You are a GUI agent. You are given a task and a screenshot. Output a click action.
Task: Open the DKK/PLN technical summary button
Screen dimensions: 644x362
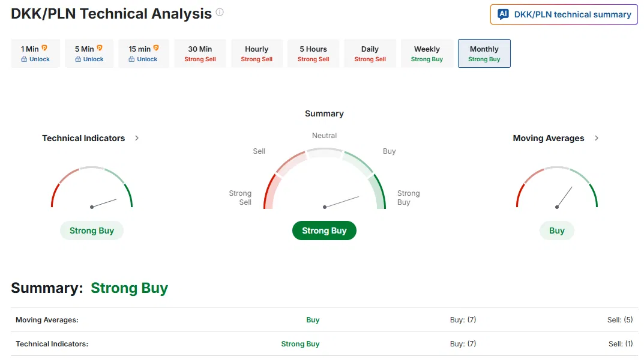564,14
